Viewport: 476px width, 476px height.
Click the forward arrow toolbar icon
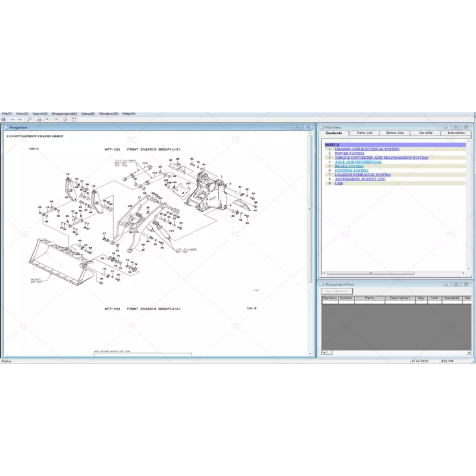(x=20, y=119)
